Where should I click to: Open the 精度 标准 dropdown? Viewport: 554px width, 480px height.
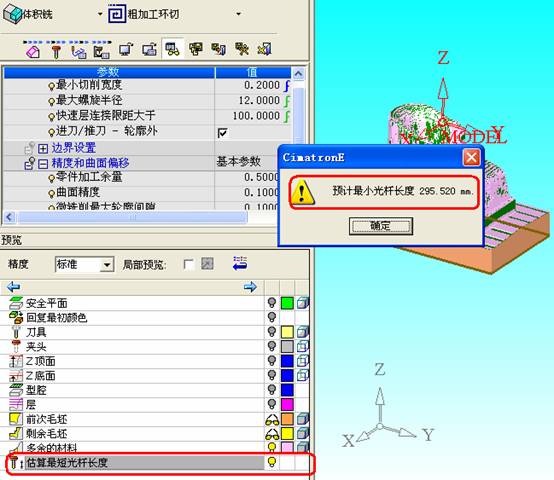pyautogui.click(x=106, y=265)
